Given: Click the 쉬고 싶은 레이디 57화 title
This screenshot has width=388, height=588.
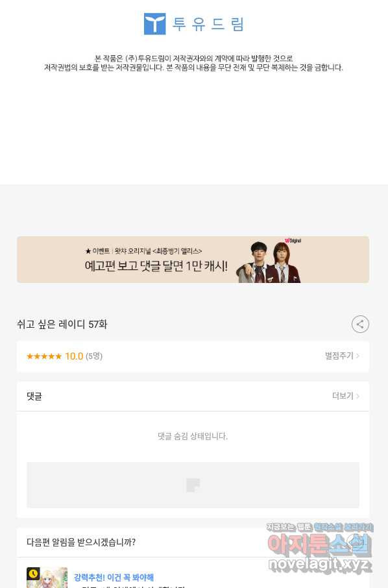Looking at the screenshot, I should tap(62, 325).
